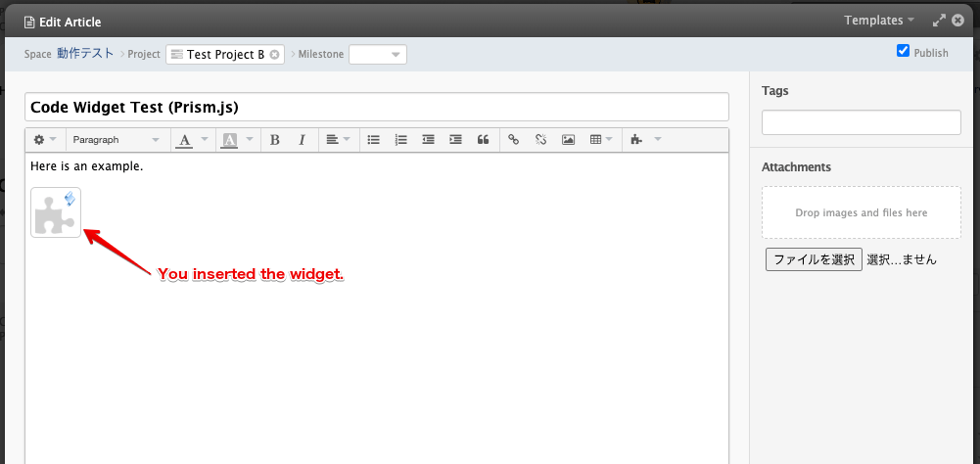
Task: Open the 動作テスト space link
Action: 85,54
